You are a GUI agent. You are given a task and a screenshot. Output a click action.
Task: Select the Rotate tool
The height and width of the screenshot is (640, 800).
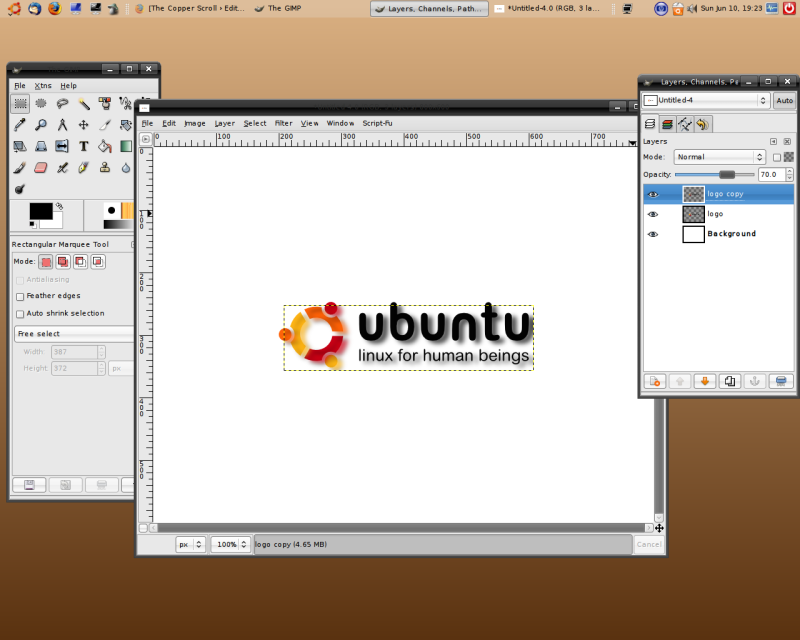(126, 125)
